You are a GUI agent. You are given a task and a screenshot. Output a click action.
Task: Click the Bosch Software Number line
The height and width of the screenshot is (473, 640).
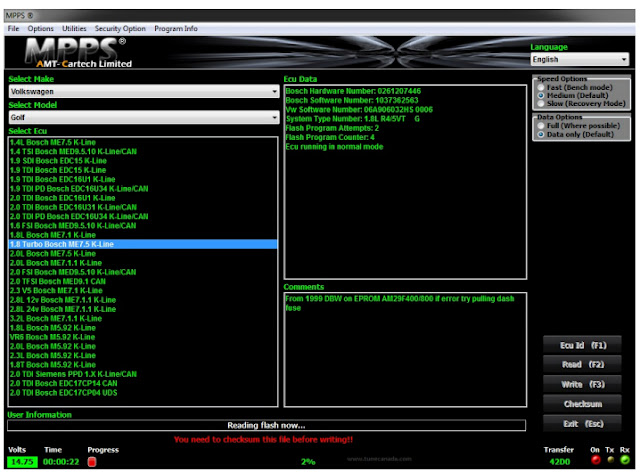[352, 100]
